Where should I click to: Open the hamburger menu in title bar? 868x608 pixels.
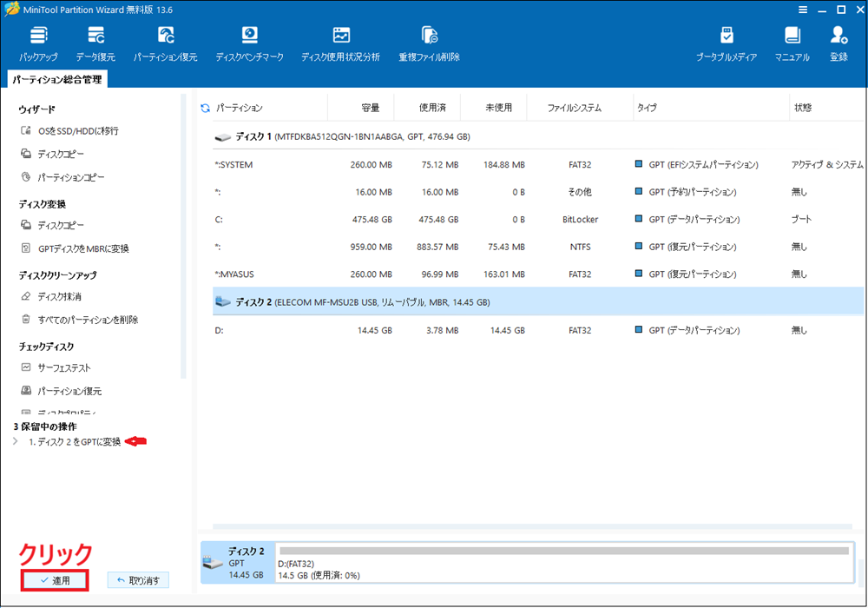pyautogui.click(x=803, y=10)
